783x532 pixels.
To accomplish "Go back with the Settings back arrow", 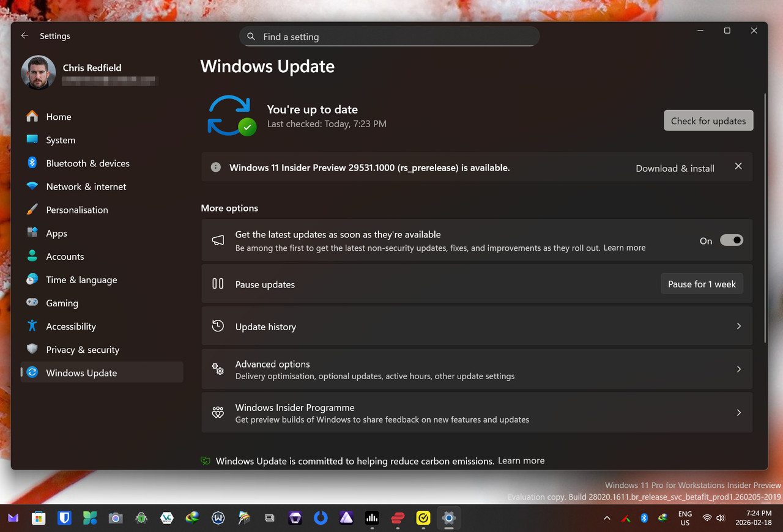I will pos(24,36).
